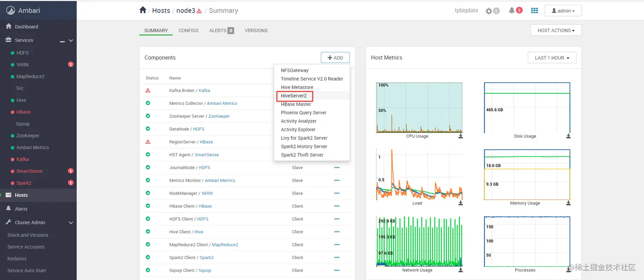Click RegionServer alert status icon
The image size is (644, 280).
(148, 141)
